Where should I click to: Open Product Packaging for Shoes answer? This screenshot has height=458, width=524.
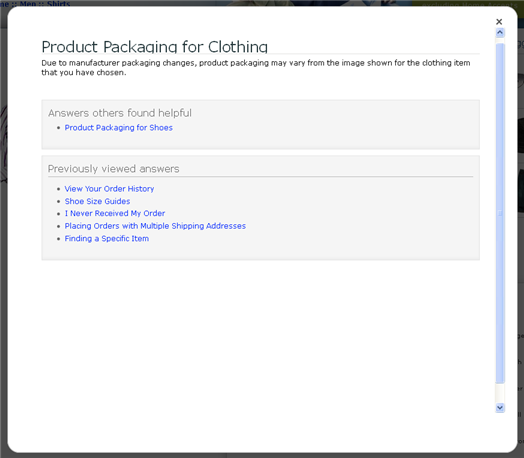tap(118, 128)
